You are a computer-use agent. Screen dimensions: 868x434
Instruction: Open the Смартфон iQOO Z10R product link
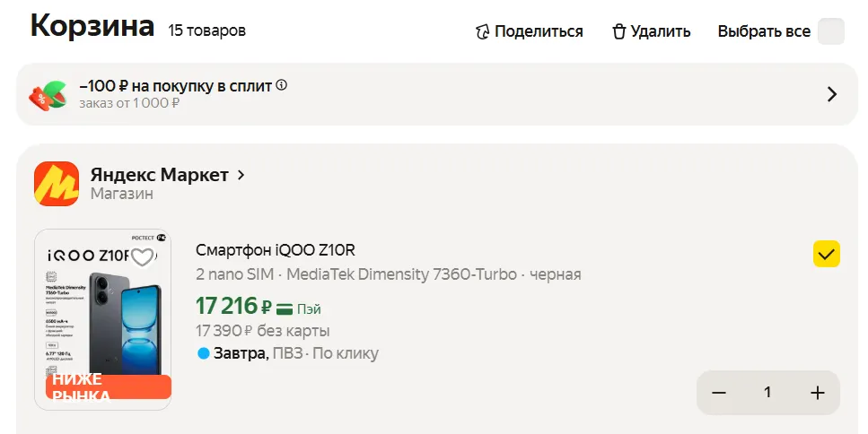coord(282,250)
